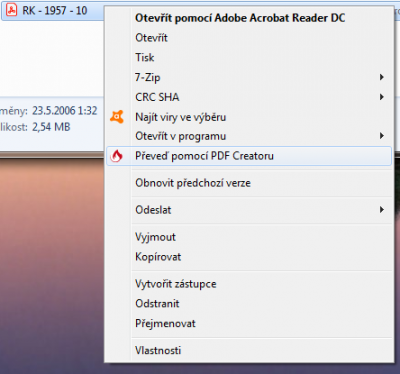Click the Avast icon beside Najít viry ve výběru

117,117
